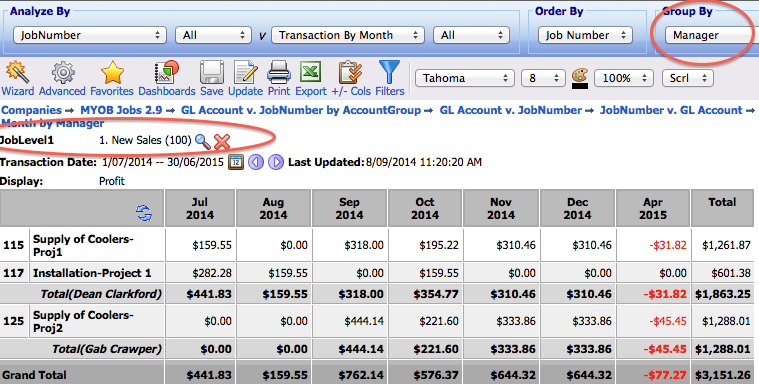Open the font size 8 dropdown
Image resolution: width=759 pixels, height=390 pixels.
543,78
